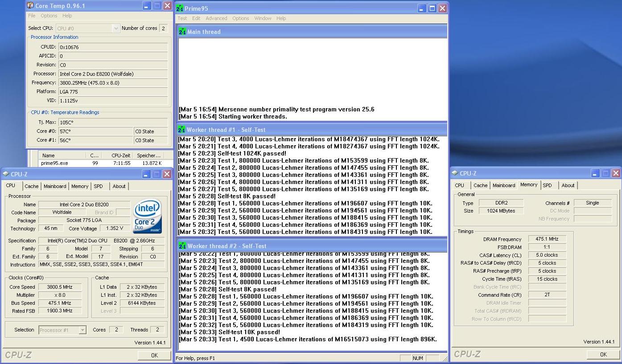This screenshot has width=622, height=364.
Task: Click the Command Rate value 2T
Action: [547, 294]
